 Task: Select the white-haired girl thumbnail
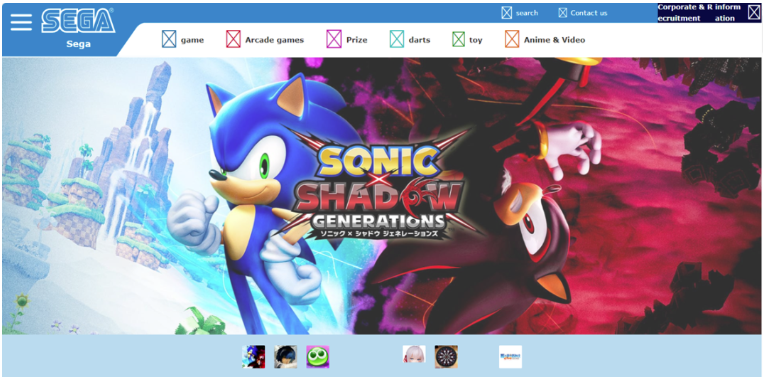[414, 354]
